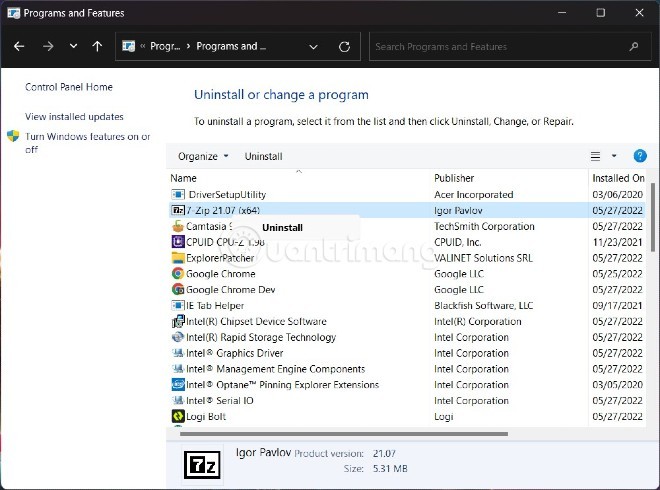The width and height of the screenshot is (660, 490).
Task: Go up one level with up arrow
Action: (x=97, y=46)
